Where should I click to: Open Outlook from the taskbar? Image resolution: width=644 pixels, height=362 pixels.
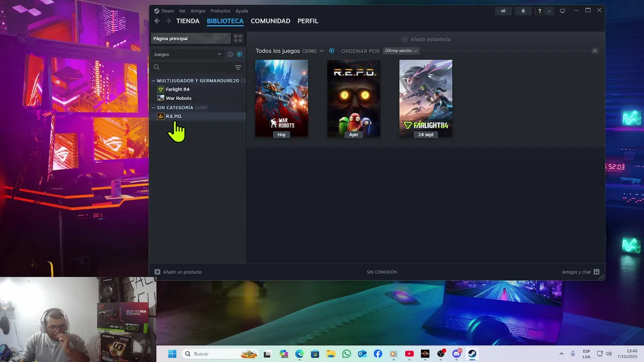pyautogui.click(x=362, y=354)
